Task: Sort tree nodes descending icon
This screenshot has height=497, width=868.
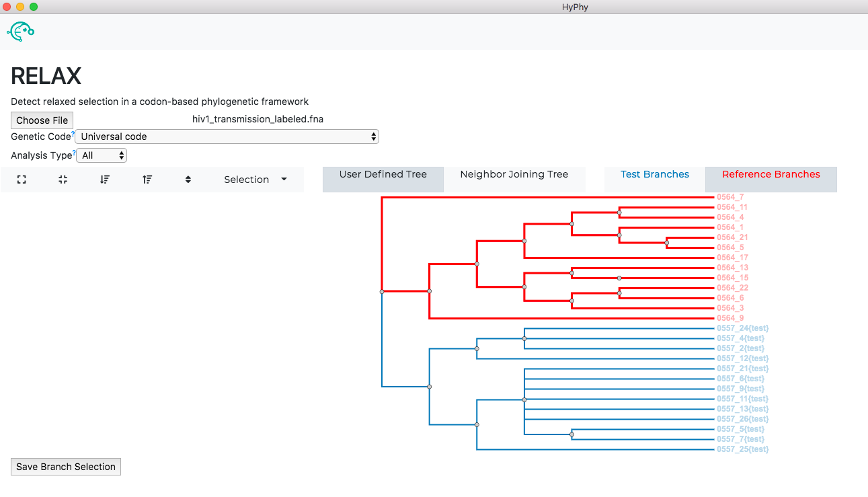Action: (x=105, y=180)
